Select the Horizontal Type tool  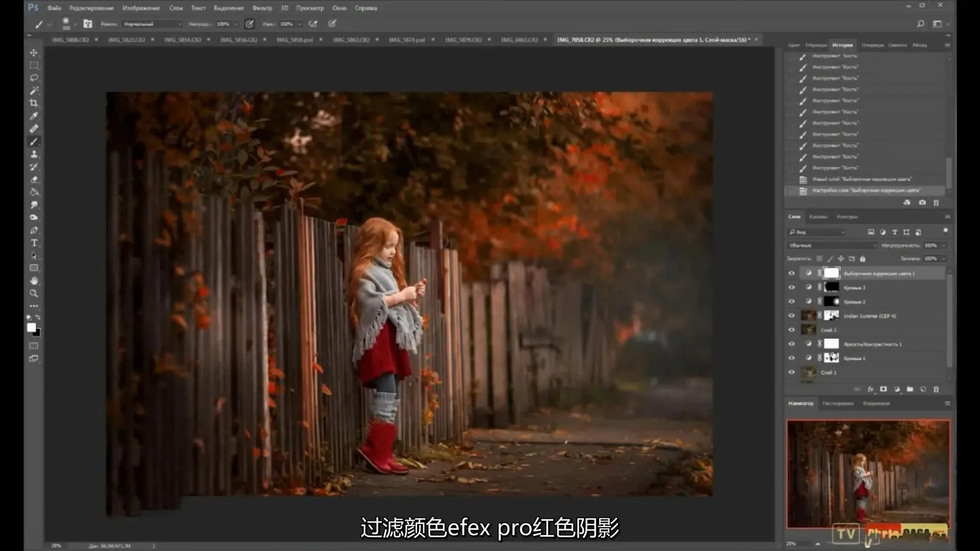point(34,243)
